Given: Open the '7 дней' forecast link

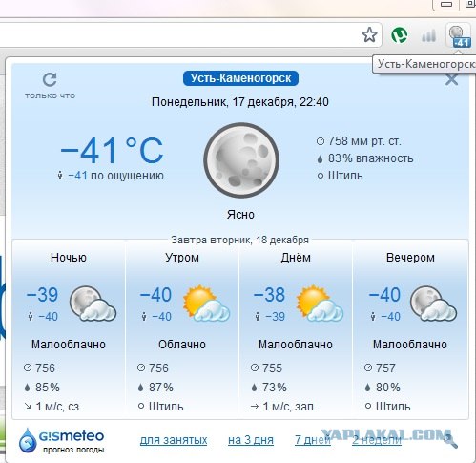Looking at the screenshot, I should pyautogui.click(x=313, y=440).
